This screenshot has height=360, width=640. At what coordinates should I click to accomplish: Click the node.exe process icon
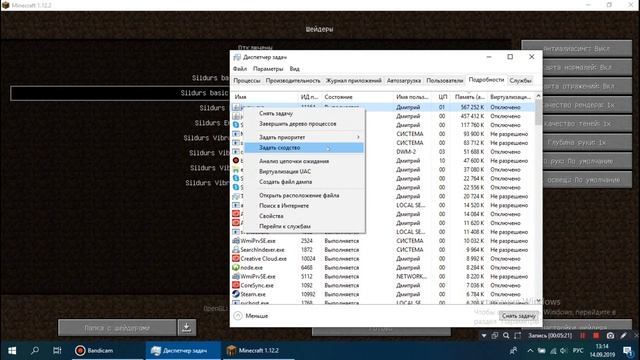[236, 267]
